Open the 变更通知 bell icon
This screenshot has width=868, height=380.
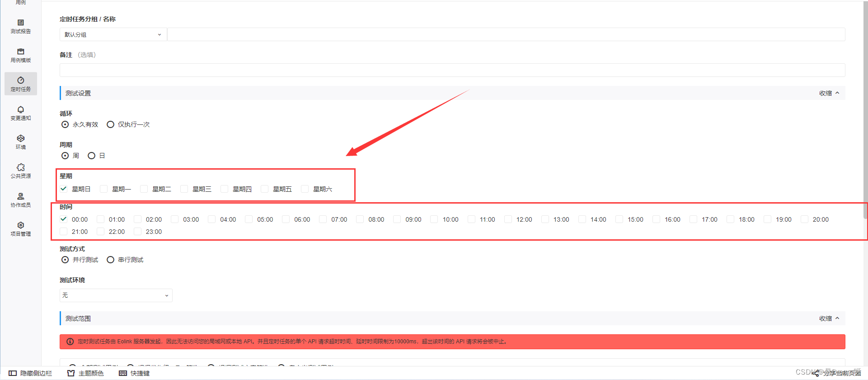21,109
